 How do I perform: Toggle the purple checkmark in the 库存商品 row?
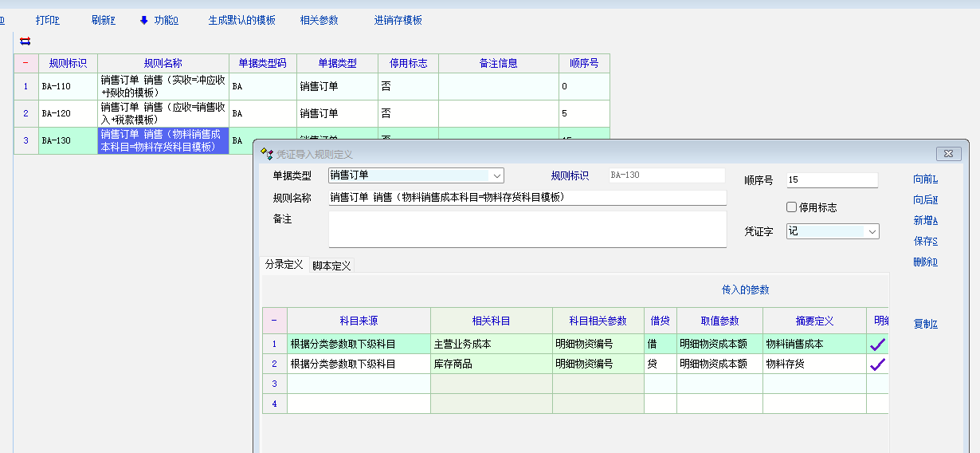(x=877, y=364)
